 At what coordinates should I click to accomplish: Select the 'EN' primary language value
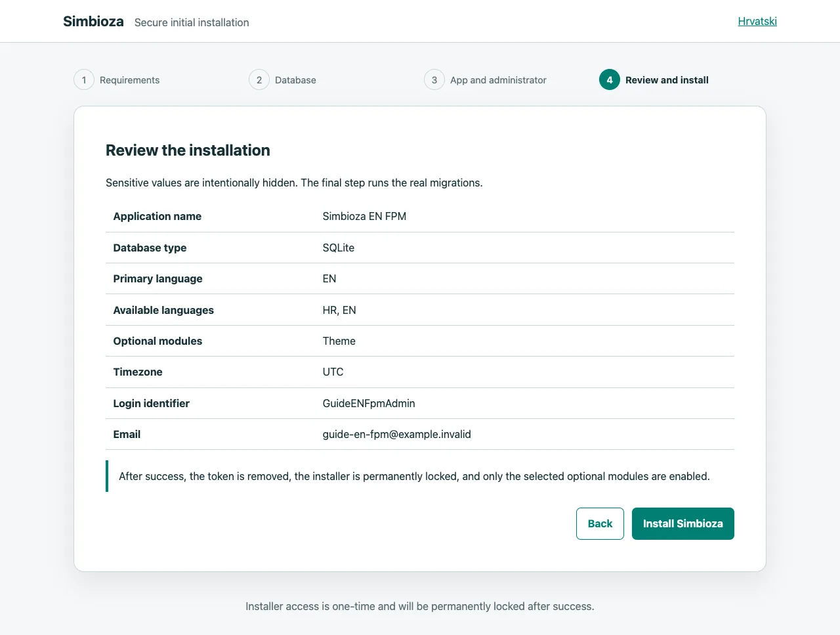click(x=329, y=278)
